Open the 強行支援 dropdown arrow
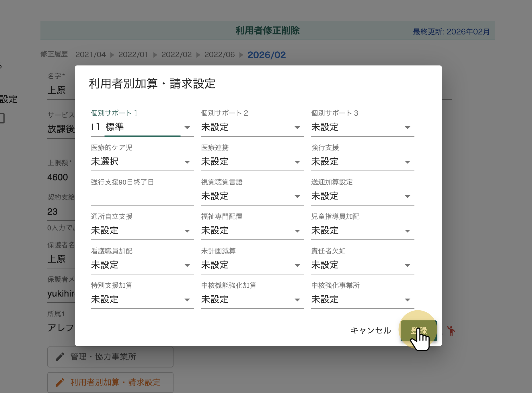Viewport: 532px width, 393px height. (x=407, y=162)
